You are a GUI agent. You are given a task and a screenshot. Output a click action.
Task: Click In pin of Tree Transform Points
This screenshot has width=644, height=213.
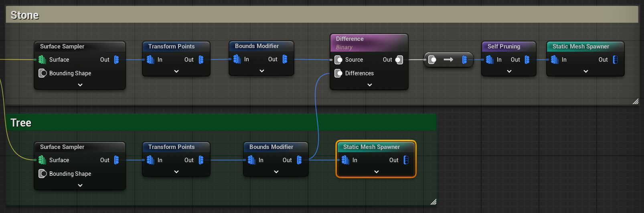(x=150, y=160)
